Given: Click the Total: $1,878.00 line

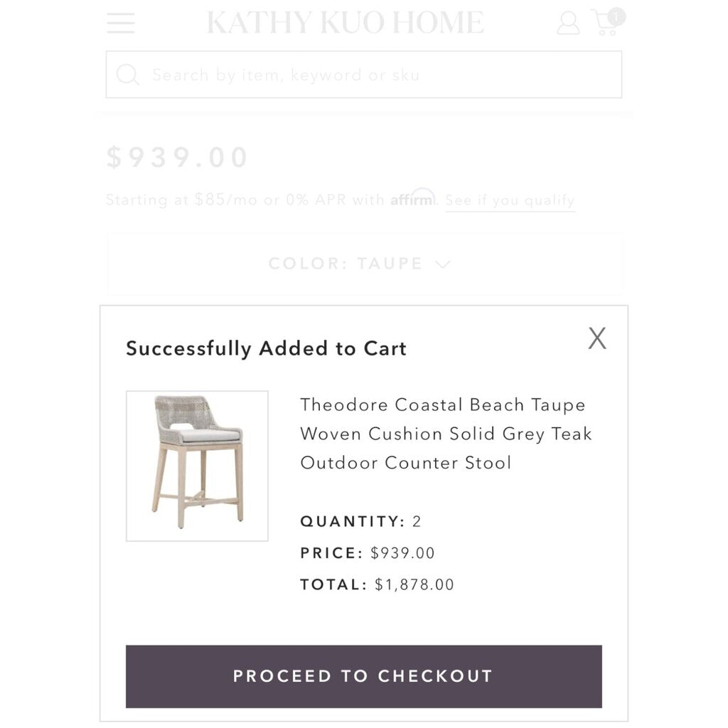Looking at the screenshot, I should [377, 584].
